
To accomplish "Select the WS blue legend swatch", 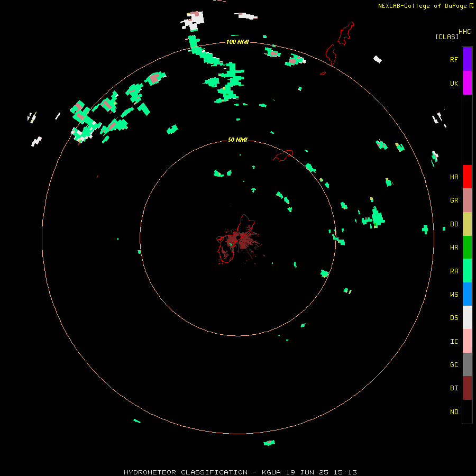I will (x=467, y=294).
